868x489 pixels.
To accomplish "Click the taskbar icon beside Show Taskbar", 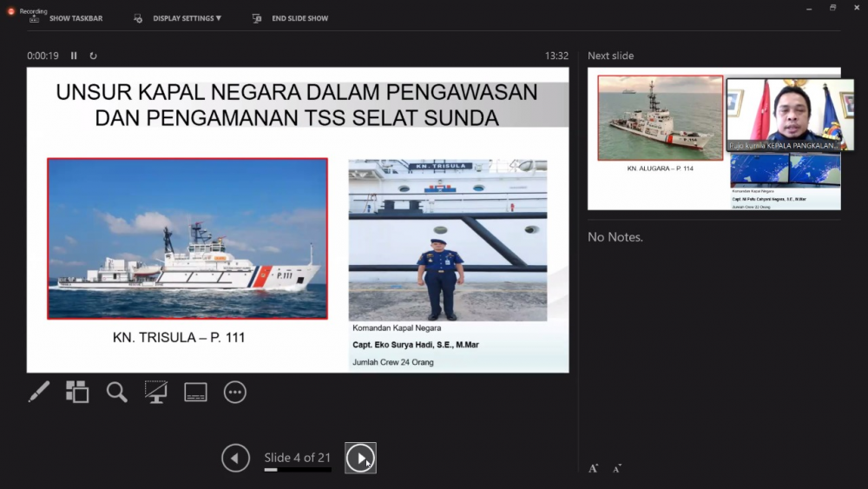I will (35, 19).
